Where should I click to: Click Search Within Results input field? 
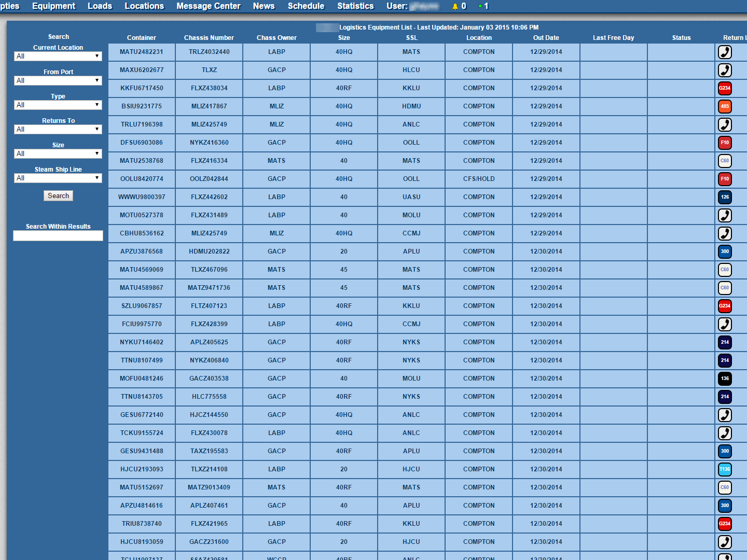58,236
